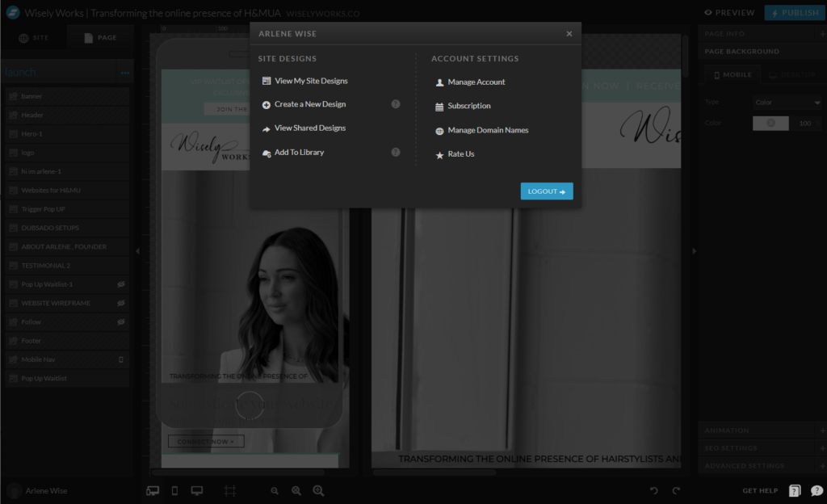Image resolution: width=827 pixels, height=504 pixels.
Task: Select the Header section
Action: [x=67, y=115]
